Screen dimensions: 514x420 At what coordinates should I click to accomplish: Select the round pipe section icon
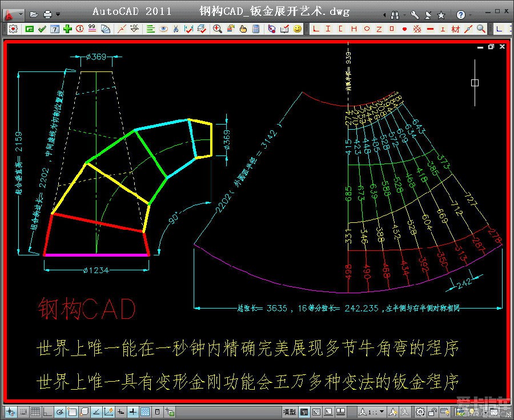tap(367, 29)
